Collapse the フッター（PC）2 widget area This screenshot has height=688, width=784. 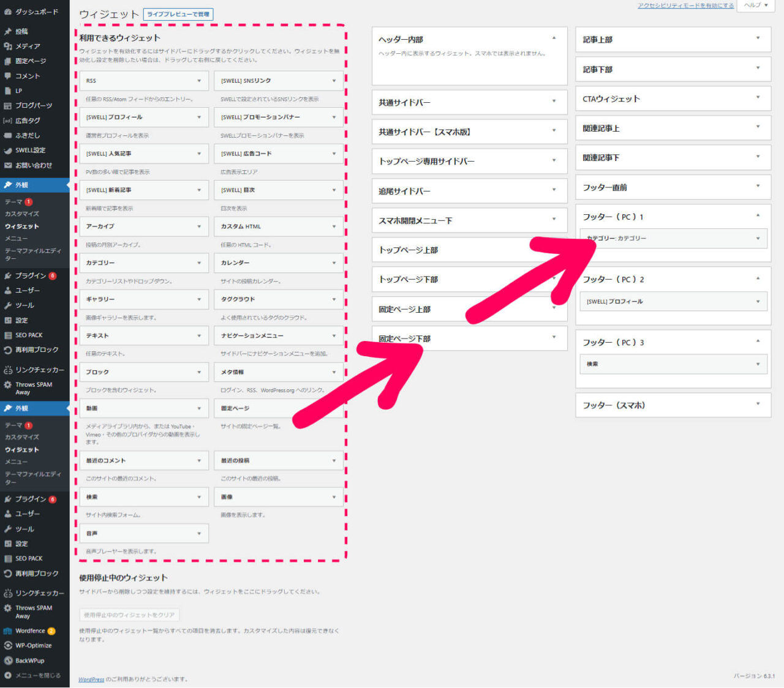click(758, 279)
